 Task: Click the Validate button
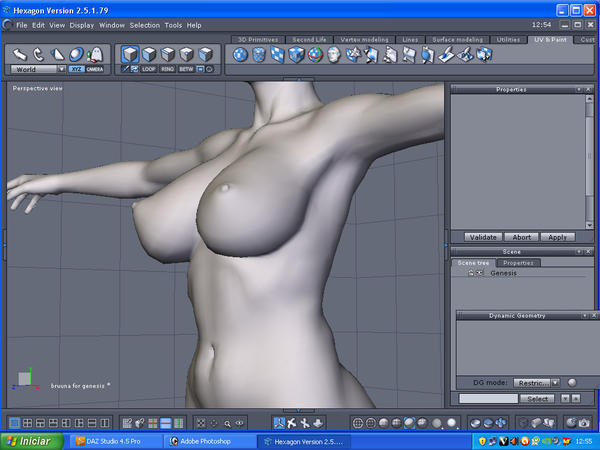pyautogui.click(x=483, y=237)
